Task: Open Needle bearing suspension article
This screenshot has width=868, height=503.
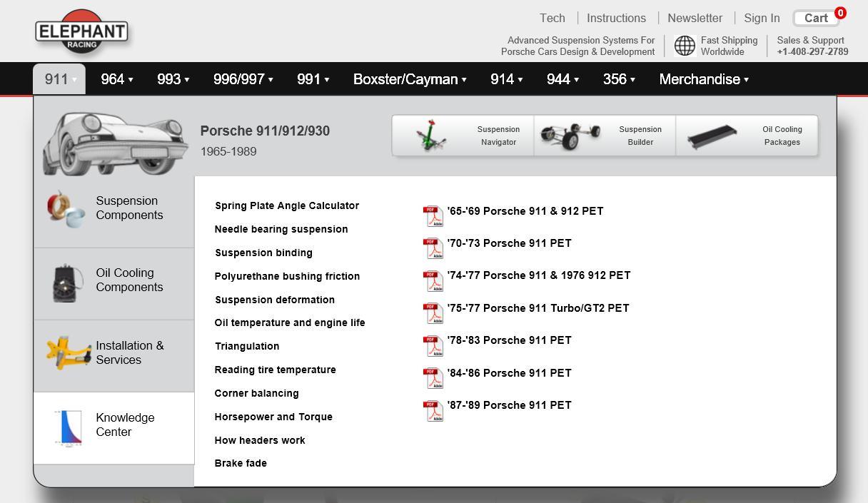Action: point(281,229)
